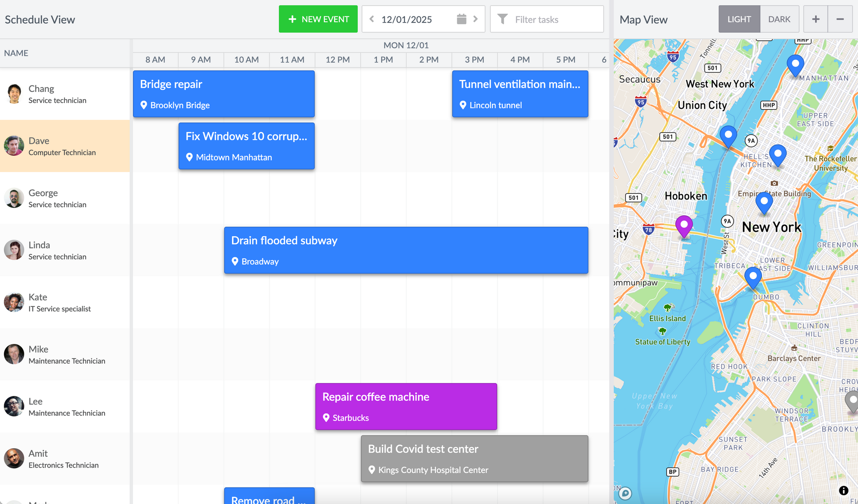Click the location pin on Repair coffee machine event
This screenshot has width=858, height=504.
(326, 417)
